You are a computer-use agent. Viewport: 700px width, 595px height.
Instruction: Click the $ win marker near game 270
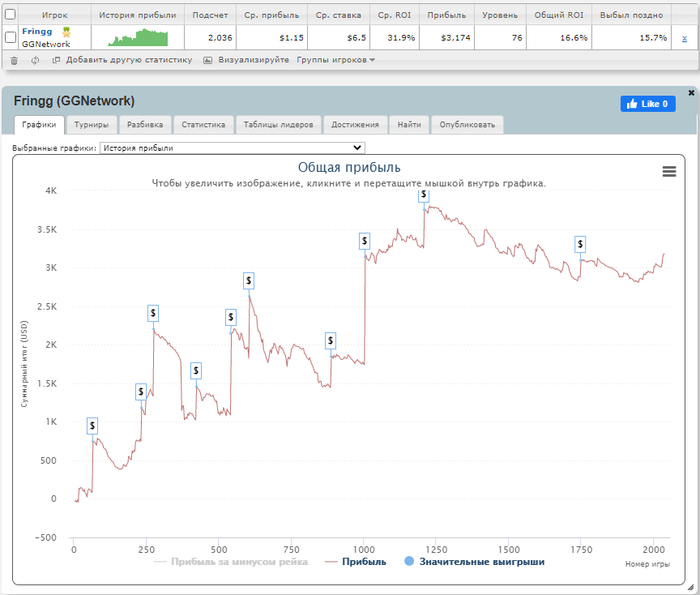coord(153,313)
